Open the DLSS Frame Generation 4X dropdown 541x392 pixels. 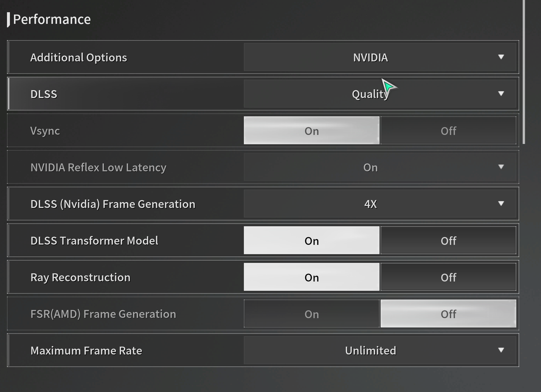[x=380, y=204]
